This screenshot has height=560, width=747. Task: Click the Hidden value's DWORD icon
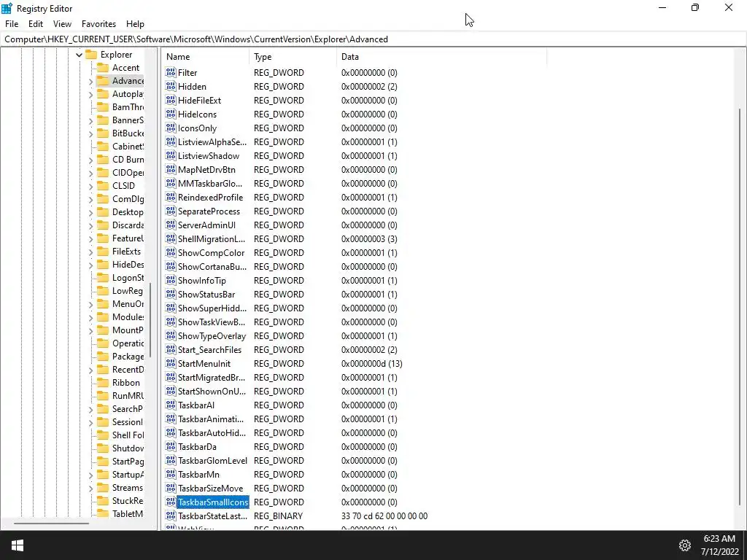point(171,86)
